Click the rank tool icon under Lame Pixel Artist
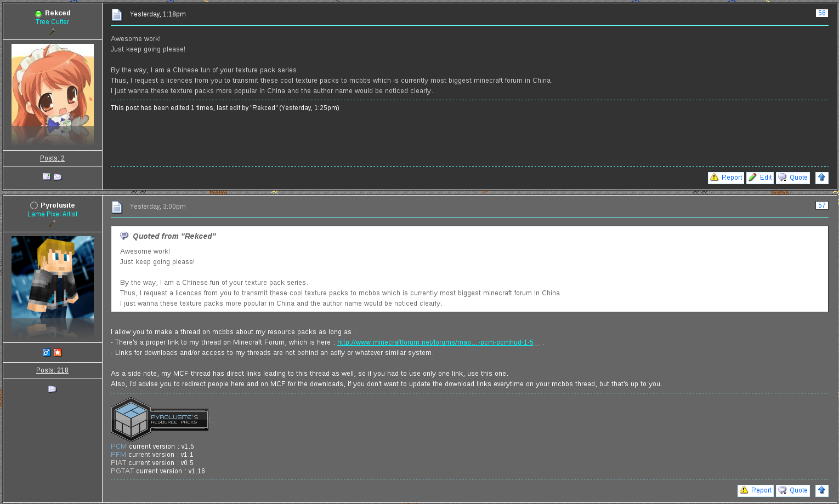This screenshot has width=839, height=504. tap(53, 224)
